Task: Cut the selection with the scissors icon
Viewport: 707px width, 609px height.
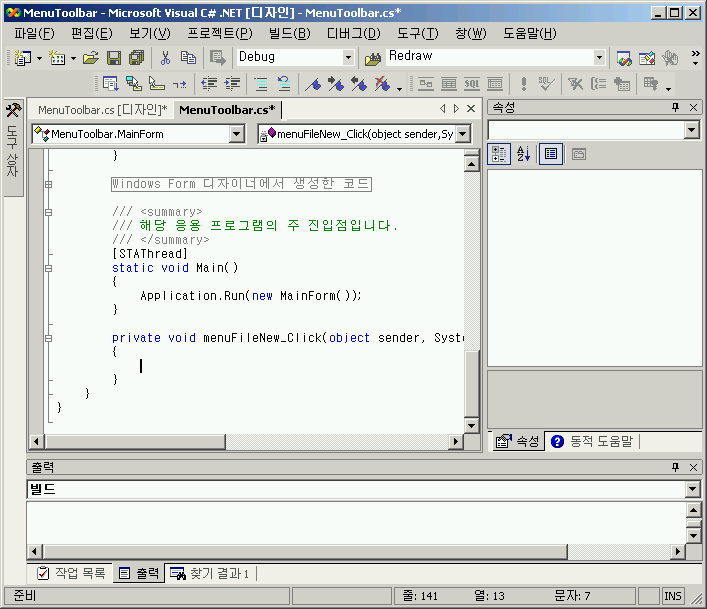Action: 165,58
